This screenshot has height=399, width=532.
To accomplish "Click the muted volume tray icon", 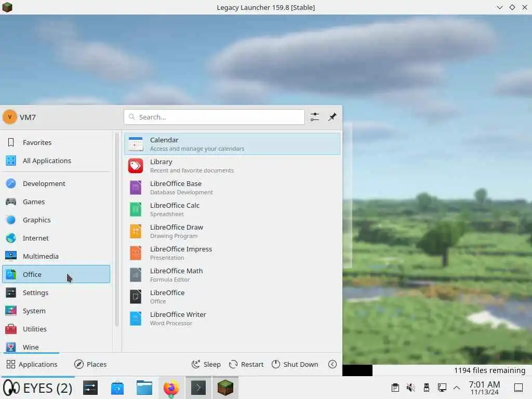I will 411,388.
